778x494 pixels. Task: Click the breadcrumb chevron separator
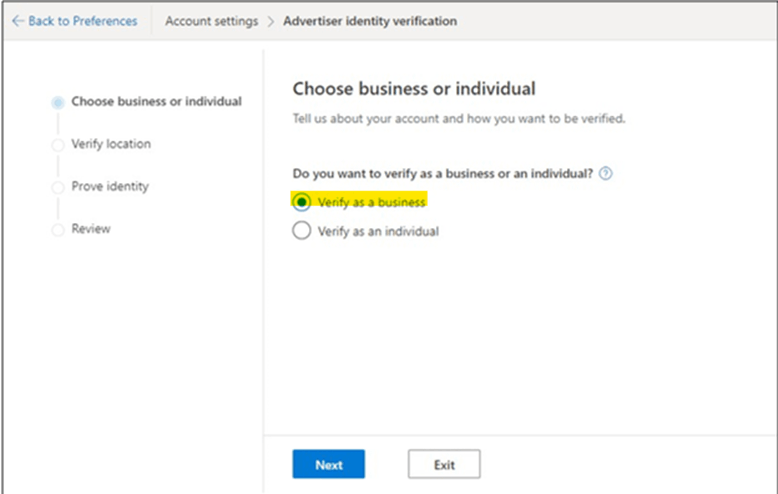[270, 21]
